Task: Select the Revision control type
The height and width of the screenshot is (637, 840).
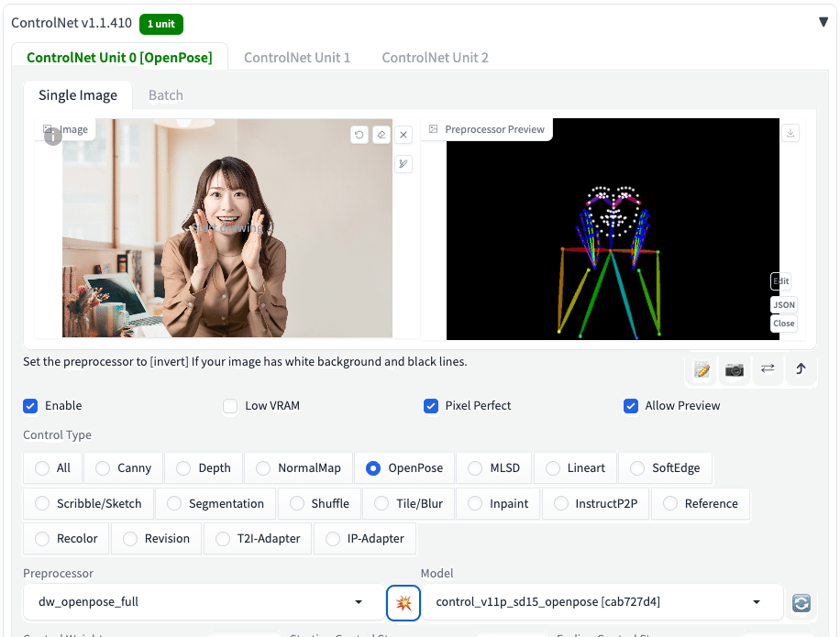Action: coord(157,539)
